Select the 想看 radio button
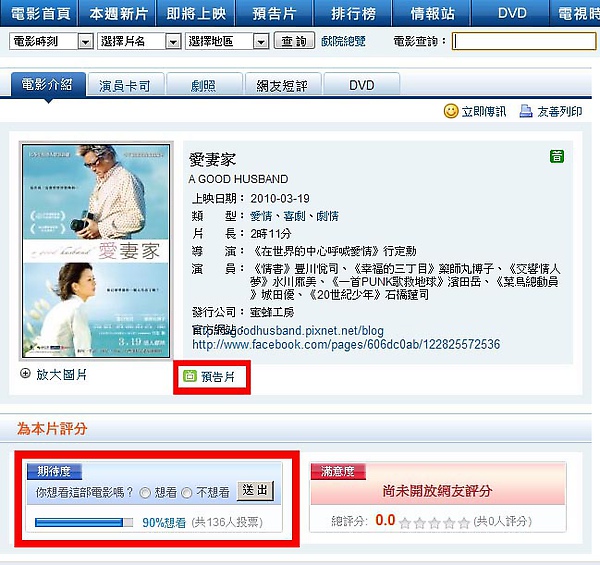 click(145, 493)
